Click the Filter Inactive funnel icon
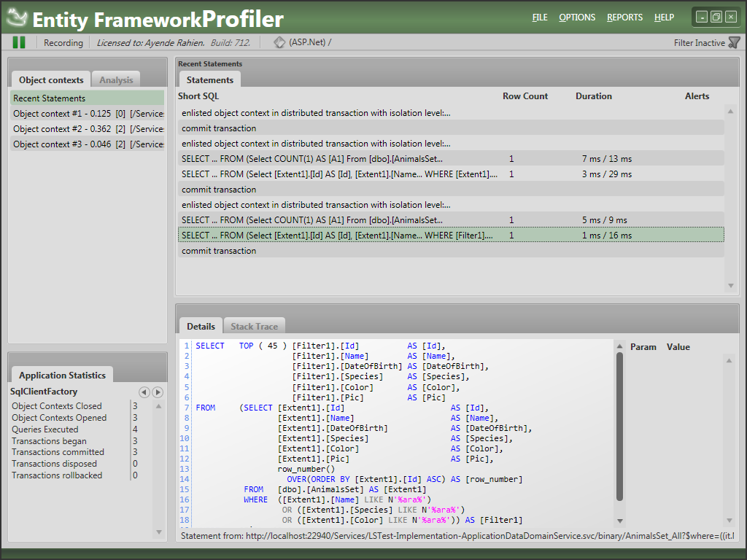Viewport: 747px width, 560px height. pos(734,43)
